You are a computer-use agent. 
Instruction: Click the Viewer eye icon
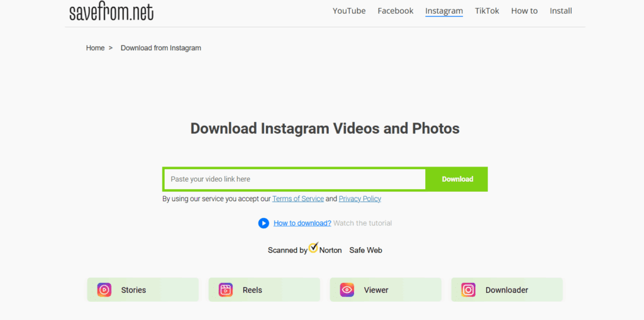click(347, 290)
